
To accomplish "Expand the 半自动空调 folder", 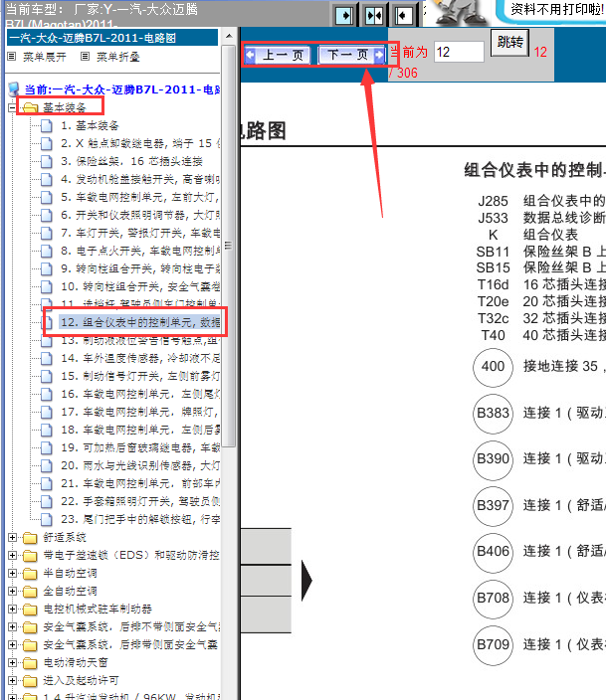I will click(12, 573).
